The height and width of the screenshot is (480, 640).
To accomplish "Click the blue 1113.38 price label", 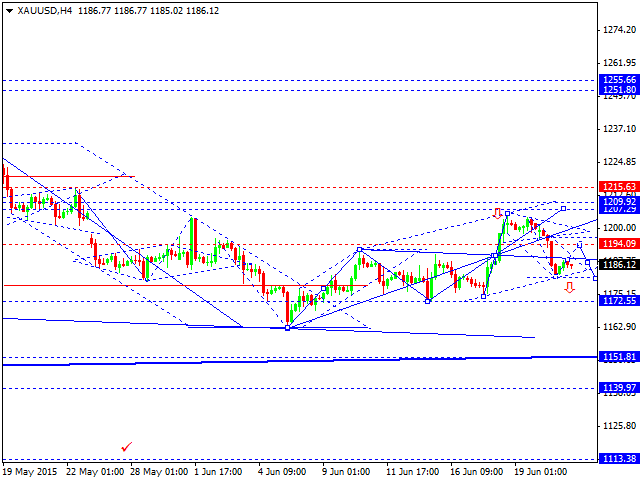I will [619, 458].
